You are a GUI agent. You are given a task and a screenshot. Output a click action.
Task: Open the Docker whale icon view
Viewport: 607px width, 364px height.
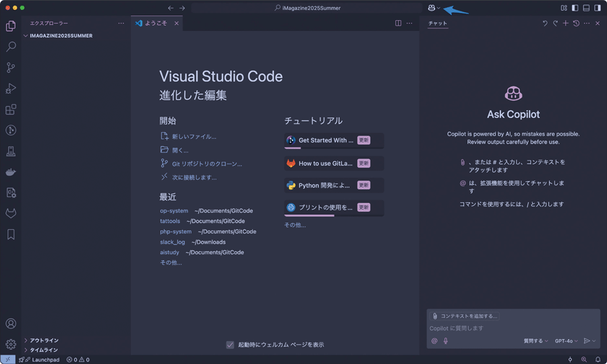11,172
